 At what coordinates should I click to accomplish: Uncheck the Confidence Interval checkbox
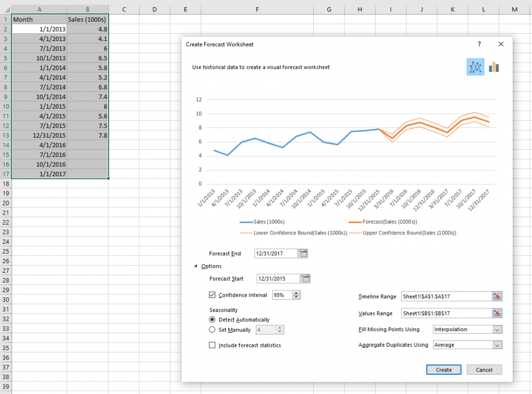click(x=212, y=295)
